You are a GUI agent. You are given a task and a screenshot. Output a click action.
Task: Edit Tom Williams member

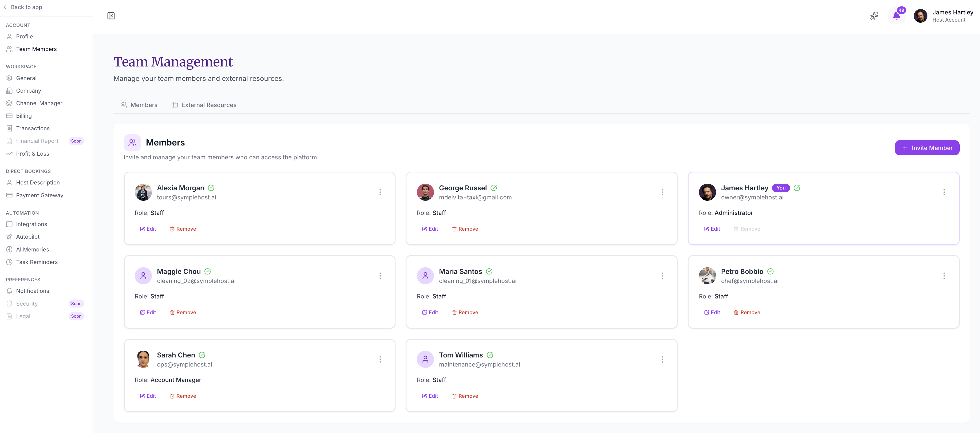(x=430, y=396)
